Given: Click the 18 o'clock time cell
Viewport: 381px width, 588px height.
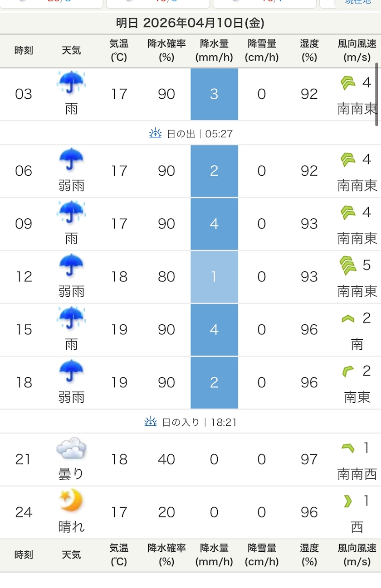Looking at the screenshot, I should point(24,383).
